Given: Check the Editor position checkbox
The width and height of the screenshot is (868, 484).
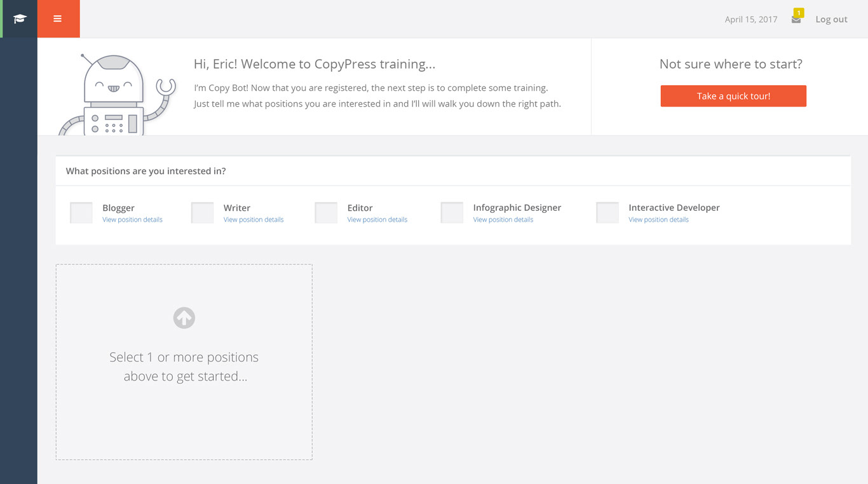Looking at the screenshot, I should pos(326,213).
